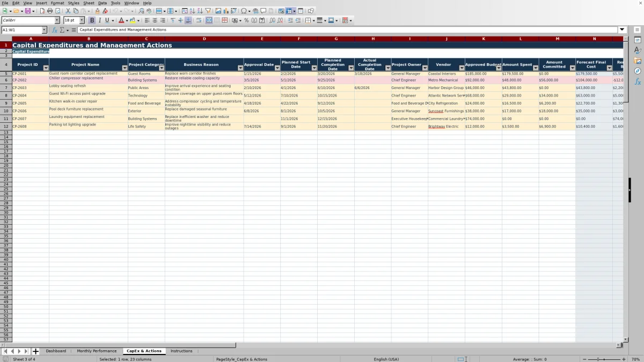Sort ascending using the toolbar icon

192,11
